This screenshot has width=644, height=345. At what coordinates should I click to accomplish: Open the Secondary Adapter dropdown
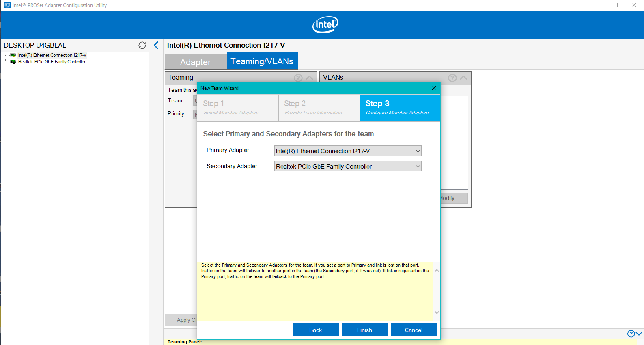click(x=348, y=166)
